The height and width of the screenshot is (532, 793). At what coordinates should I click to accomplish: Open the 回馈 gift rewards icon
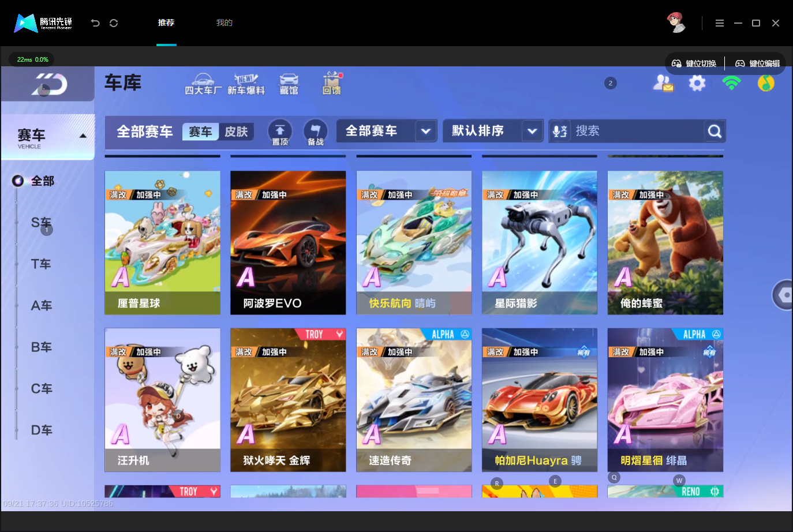[x=332, y=84]
